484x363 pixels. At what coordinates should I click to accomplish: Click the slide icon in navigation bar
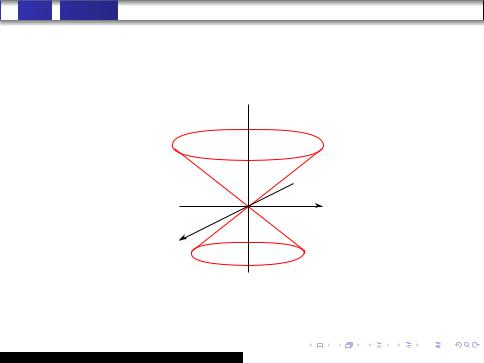pyautogui.click(x=320, y=345)
